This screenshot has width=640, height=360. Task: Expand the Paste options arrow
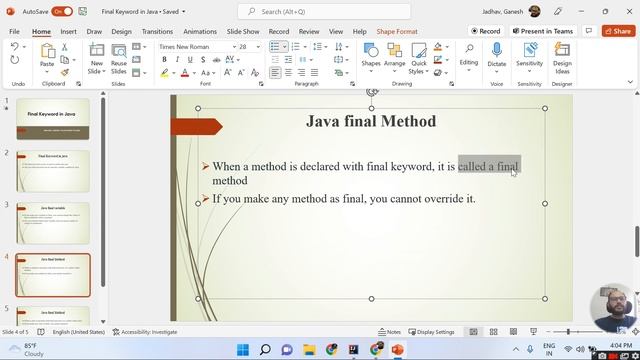(47, 72)
